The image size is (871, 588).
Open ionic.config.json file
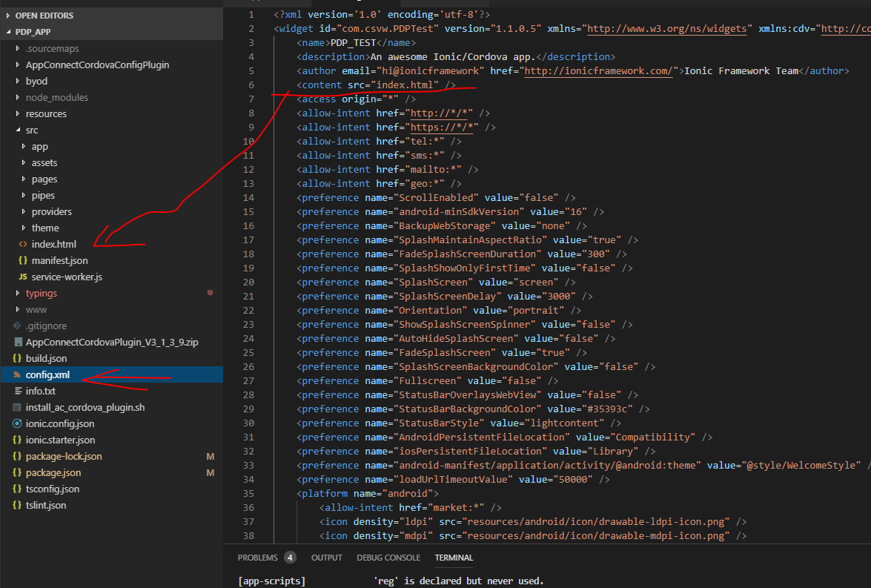(x=60, y=423)
